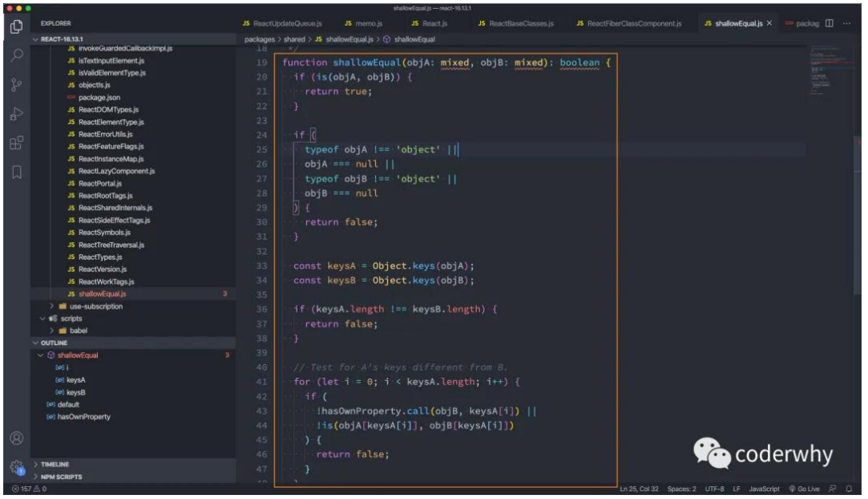Open the Manage settings gear icon

tap(15, 469)
